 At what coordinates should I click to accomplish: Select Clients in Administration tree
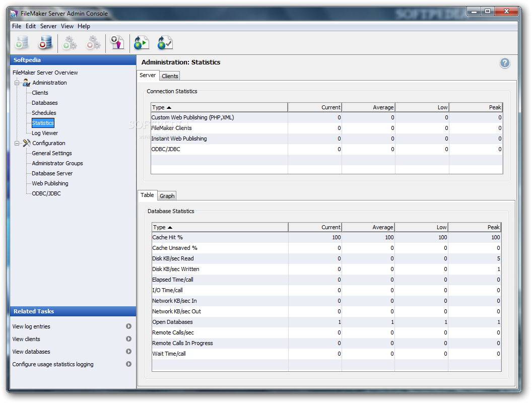pyautogui.click(x=40, y=93)
